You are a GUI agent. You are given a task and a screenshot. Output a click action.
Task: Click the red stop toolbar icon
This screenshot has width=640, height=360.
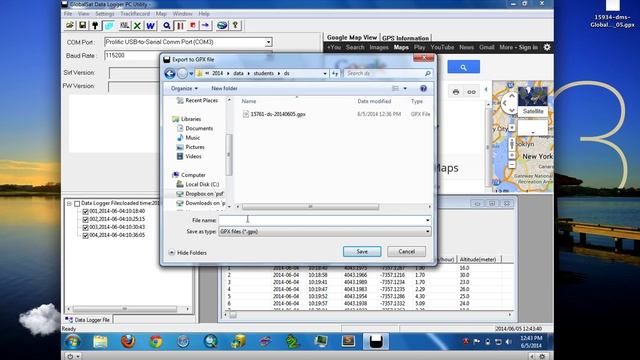(193, 26)
